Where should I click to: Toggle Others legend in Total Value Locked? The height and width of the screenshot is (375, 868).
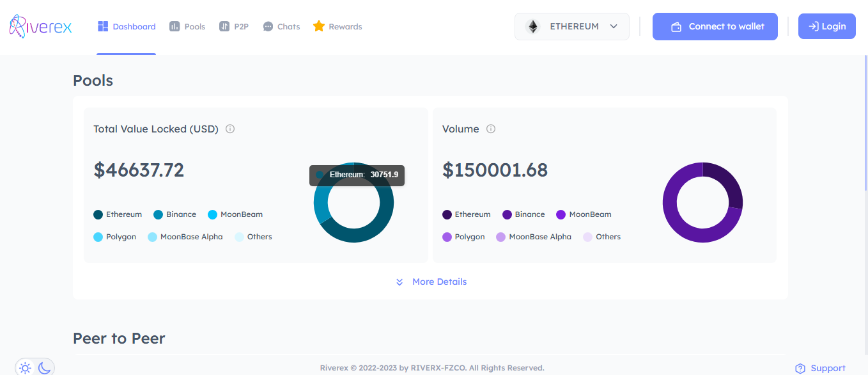click(x=254, y=237)
